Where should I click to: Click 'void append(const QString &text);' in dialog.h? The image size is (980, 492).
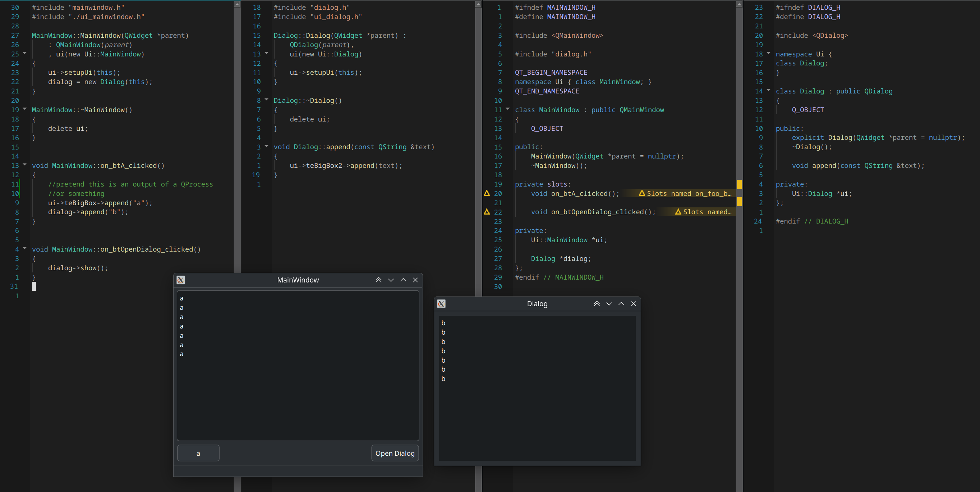858,166
